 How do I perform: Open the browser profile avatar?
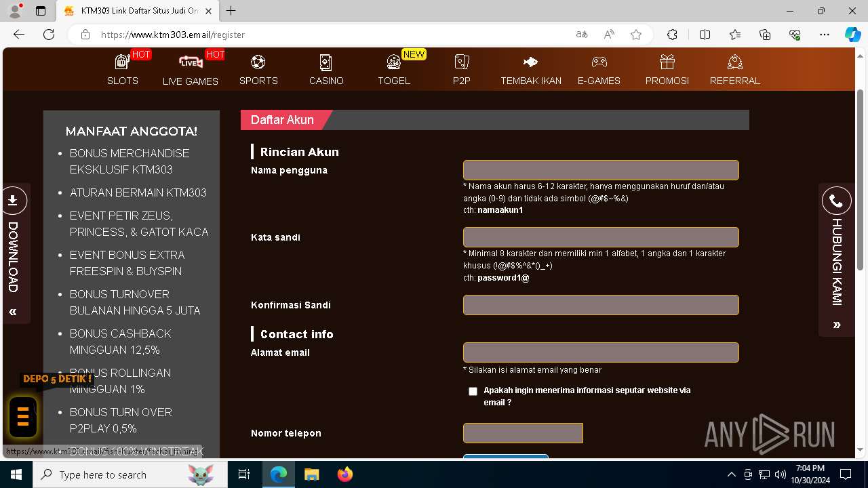coord(15,11)
